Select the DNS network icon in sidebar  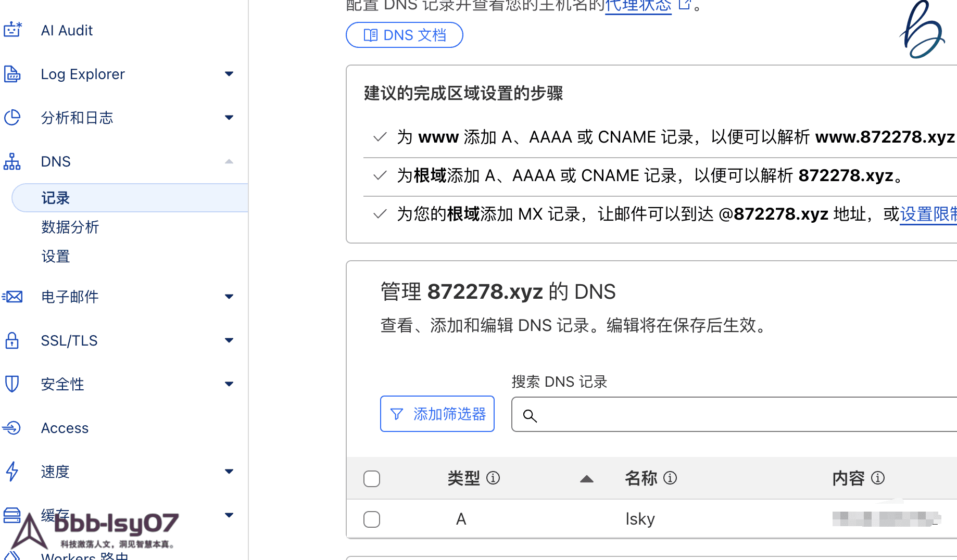coord(12,161)
